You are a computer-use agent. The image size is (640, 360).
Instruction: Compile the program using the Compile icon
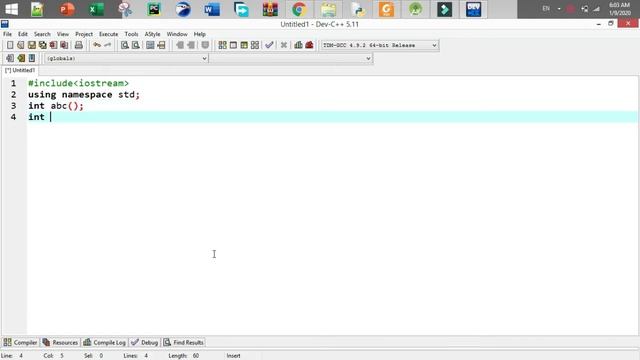pos(222,45)
